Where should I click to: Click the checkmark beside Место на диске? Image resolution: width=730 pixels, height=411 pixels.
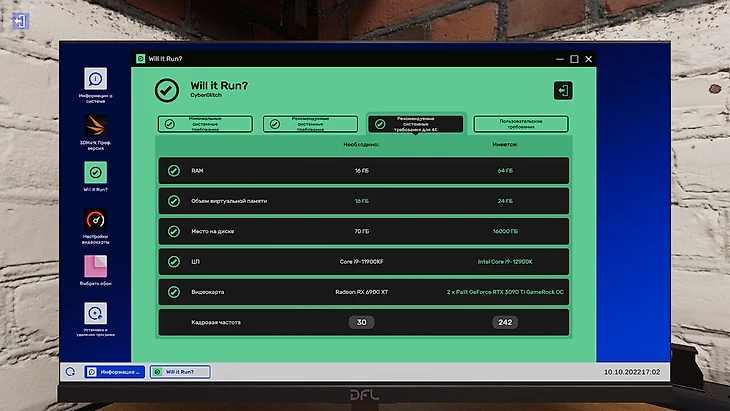[x=174, y=231]
